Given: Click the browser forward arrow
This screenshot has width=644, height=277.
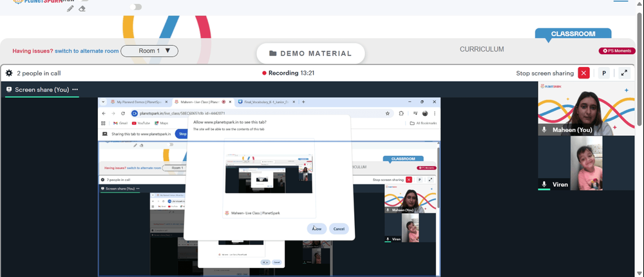Looking at the screenshot, I should (x=113, y=113).
